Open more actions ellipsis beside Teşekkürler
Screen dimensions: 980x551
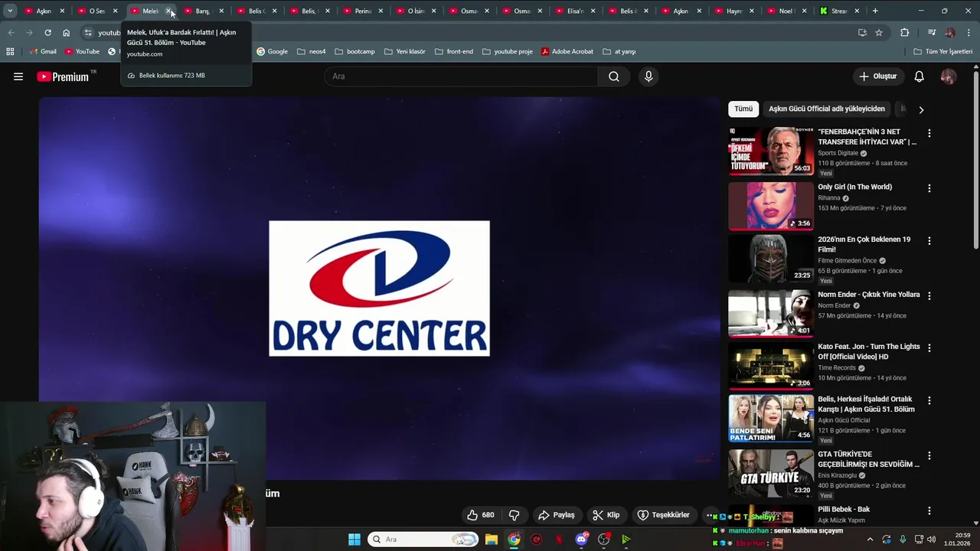coord(710,515)
